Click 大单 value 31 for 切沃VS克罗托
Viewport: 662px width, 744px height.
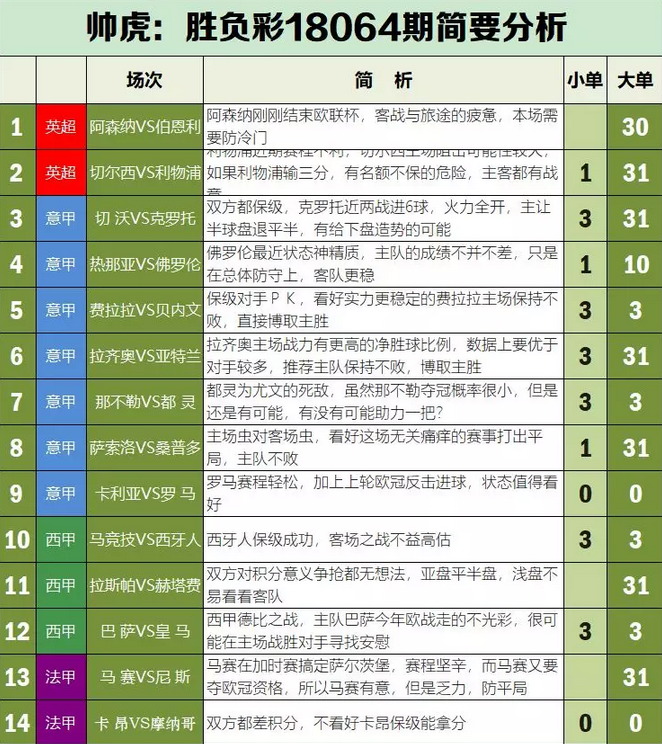(635, 219)
